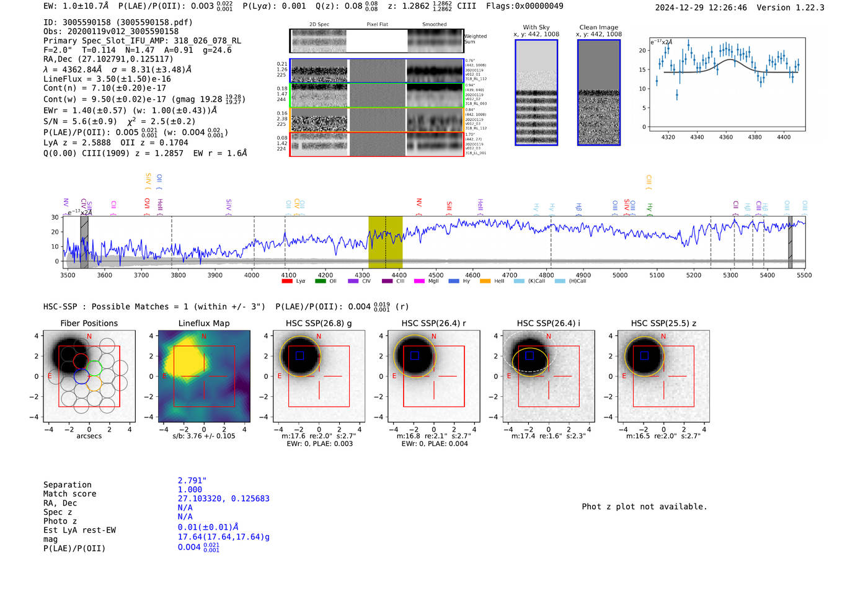Click the Separation value 2.791"
Viewport: 868px width, 591px height.
click(192, 481)
